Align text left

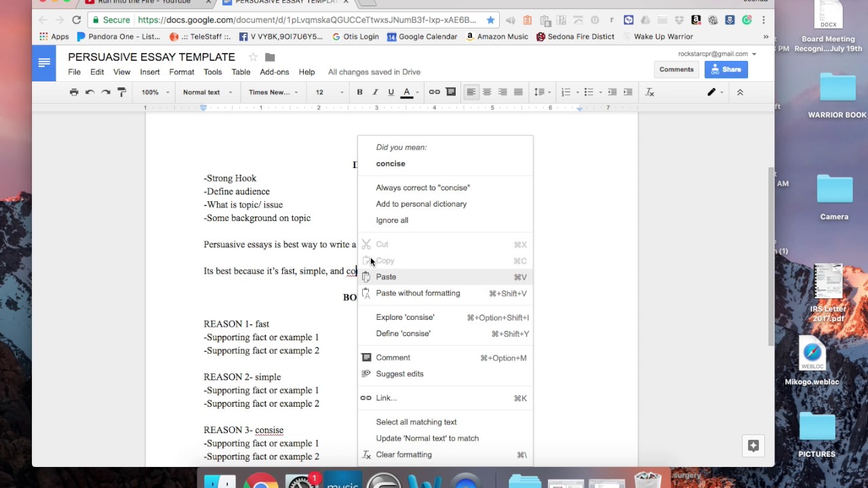pyautogui.click(x=471, y=92)
